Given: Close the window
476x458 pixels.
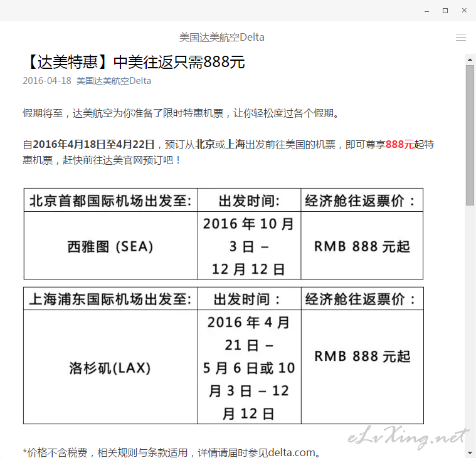Looking at the screenshot, I should pyautogui.click(x=464, y=11).
